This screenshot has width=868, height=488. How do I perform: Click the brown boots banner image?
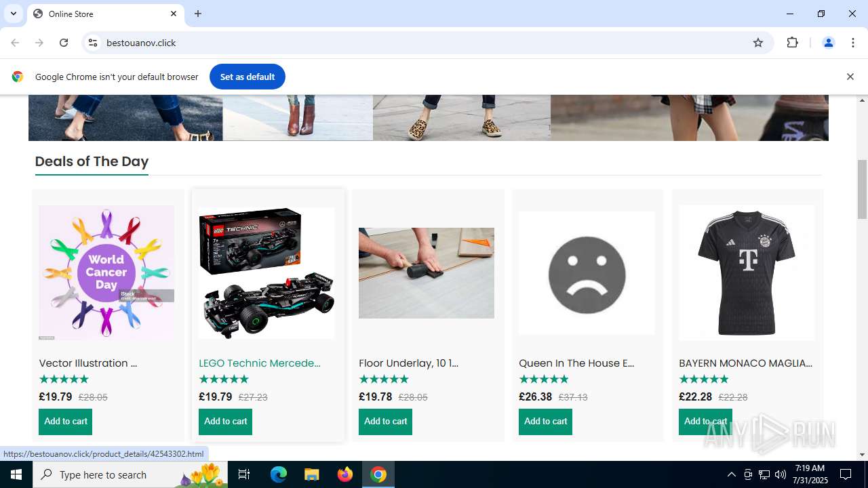(x=298, y=118)
